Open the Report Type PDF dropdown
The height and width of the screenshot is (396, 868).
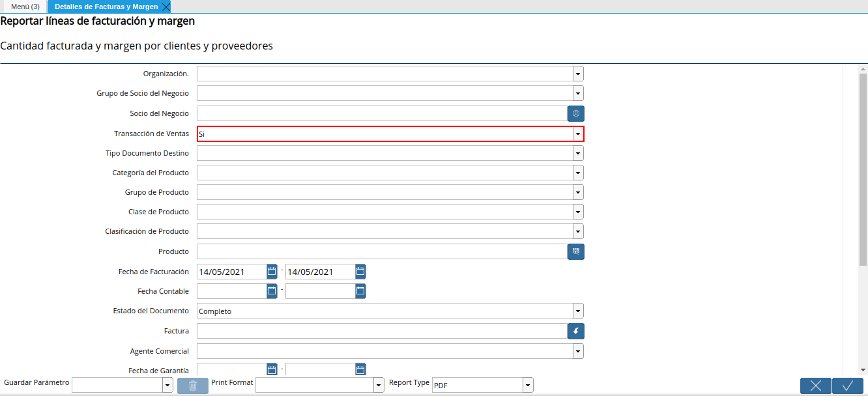(x=528, y=386)
